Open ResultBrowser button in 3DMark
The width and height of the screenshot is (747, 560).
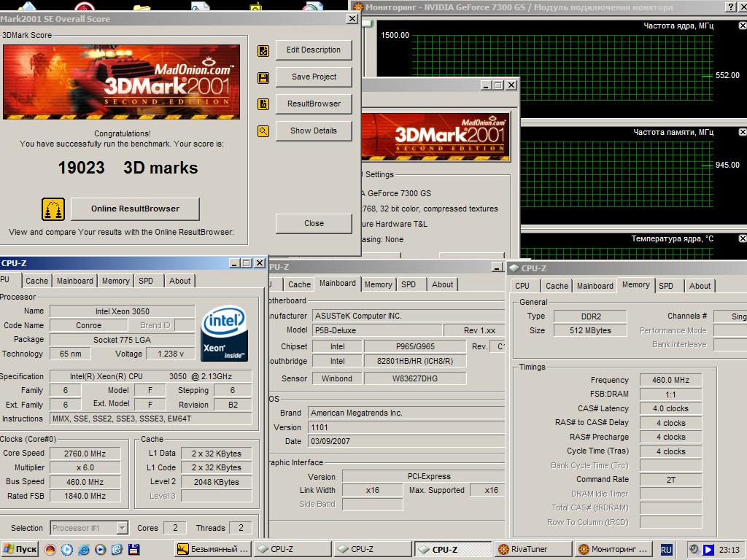click(x=314, y=104)
